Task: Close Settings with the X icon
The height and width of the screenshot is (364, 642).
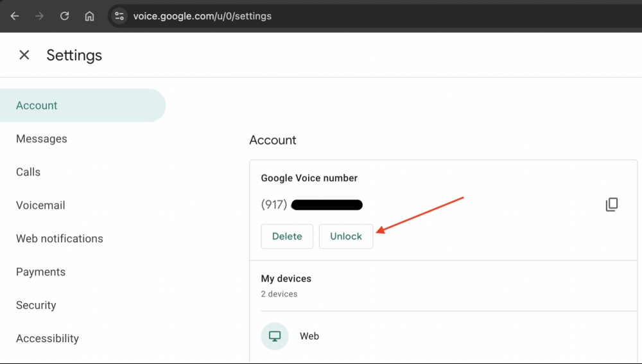Action: click(x=24, y=55)
